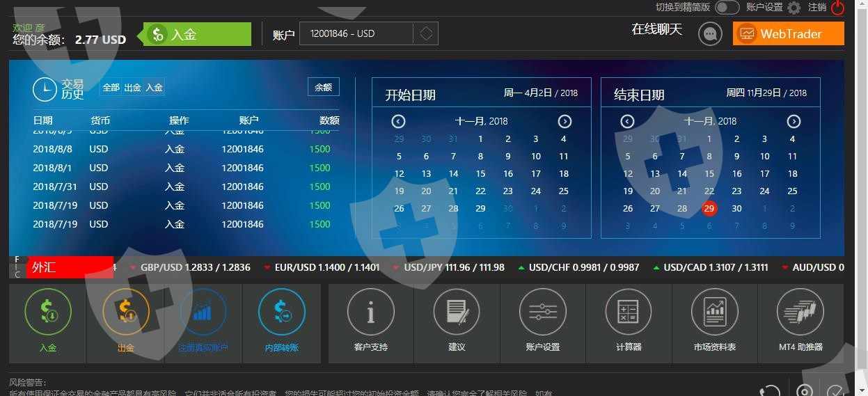Select day 30 in 结束日期 calendar
The height and width of the screenshot is (396, 868).
[x=736, y=208]
